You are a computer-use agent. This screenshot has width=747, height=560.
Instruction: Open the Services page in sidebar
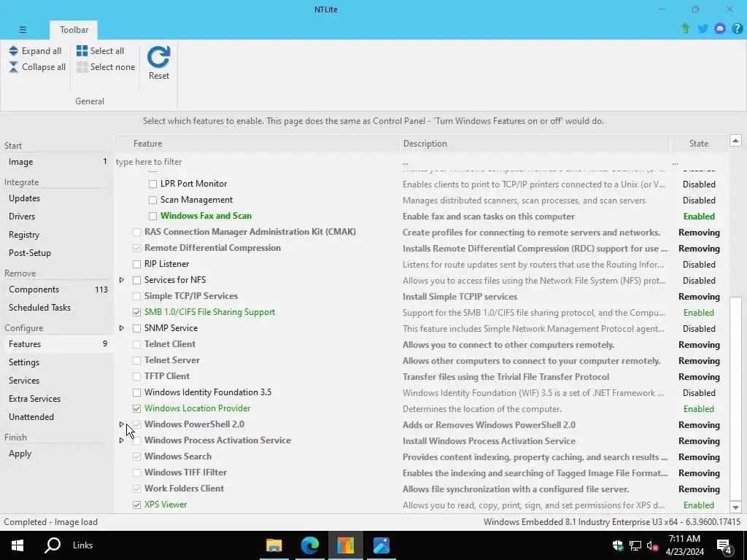click(57, 381)
